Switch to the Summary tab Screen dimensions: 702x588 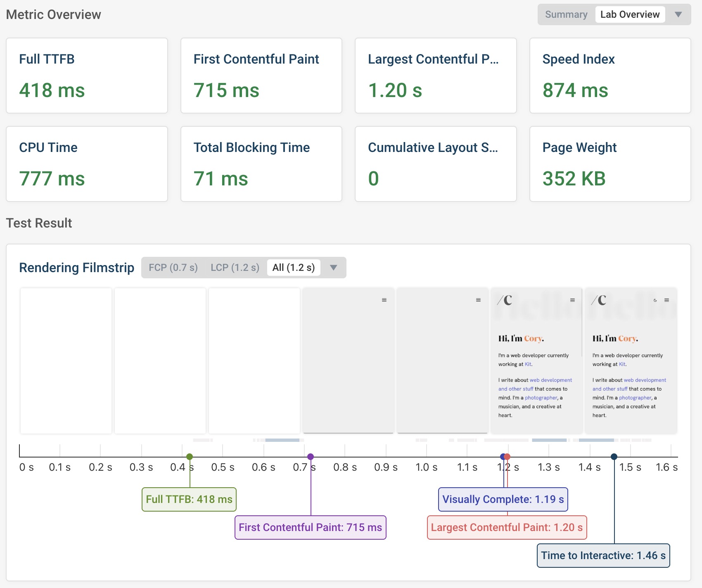pyautogui.click(x=566, y=14)
